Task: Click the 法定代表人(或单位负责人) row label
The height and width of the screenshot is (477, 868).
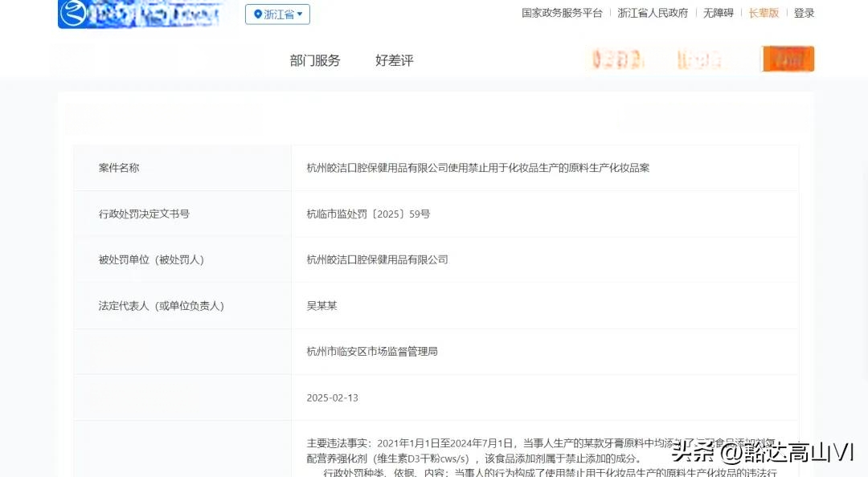Action: click(x=161, y=305)
